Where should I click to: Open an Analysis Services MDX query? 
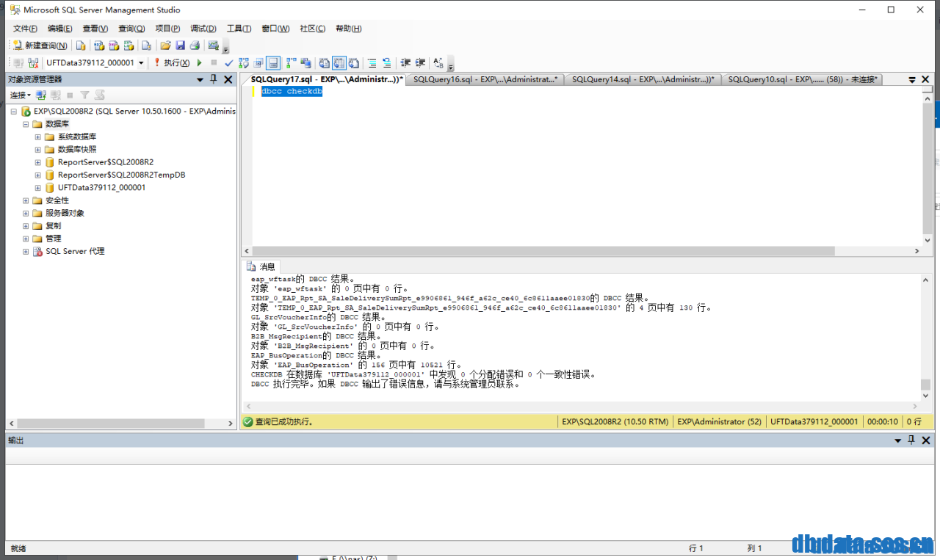99,46
